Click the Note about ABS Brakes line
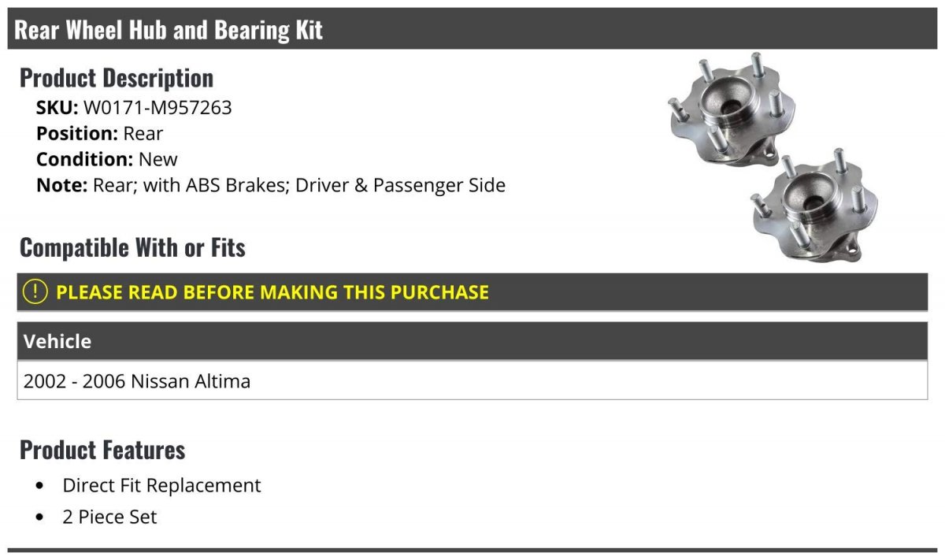 271,185
